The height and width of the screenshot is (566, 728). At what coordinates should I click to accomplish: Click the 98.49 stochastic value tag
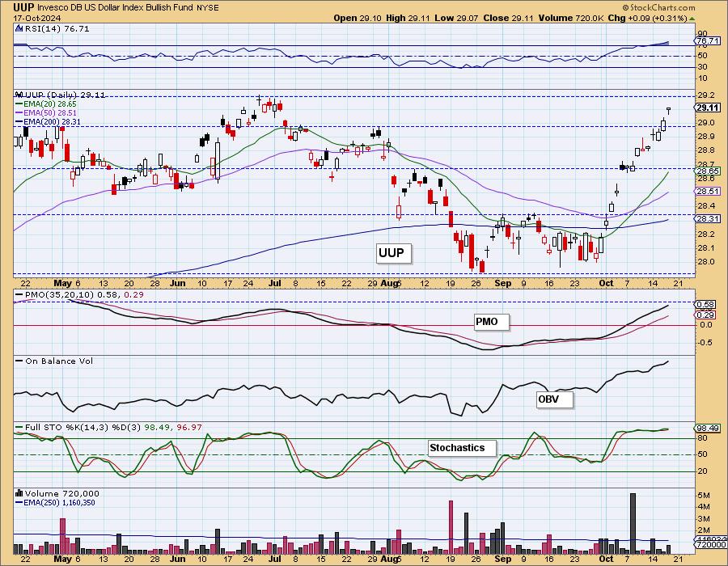pyautogui.click(x=708, y=429)
